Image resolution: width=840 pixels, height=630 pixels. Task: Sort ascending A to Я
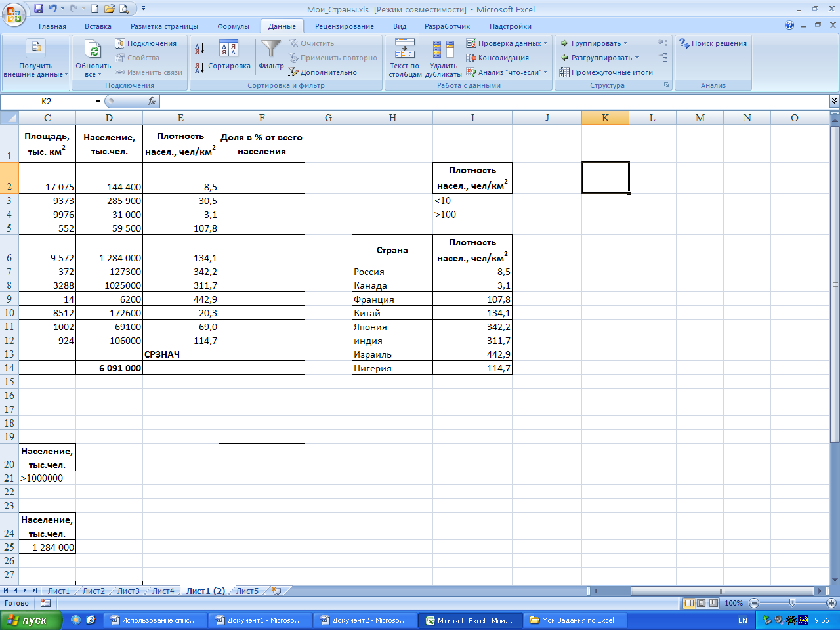tap(199, 48)
